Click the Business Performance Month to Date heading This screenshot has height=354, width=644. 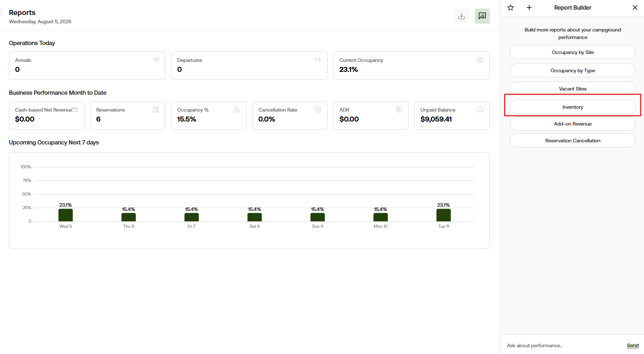coord(58,93)
